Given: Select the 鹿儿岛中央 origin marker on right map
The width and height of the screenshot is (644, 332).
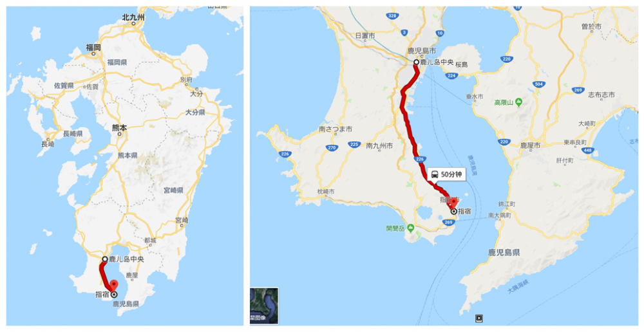Looking at the screenshot, I should [416, 62].
